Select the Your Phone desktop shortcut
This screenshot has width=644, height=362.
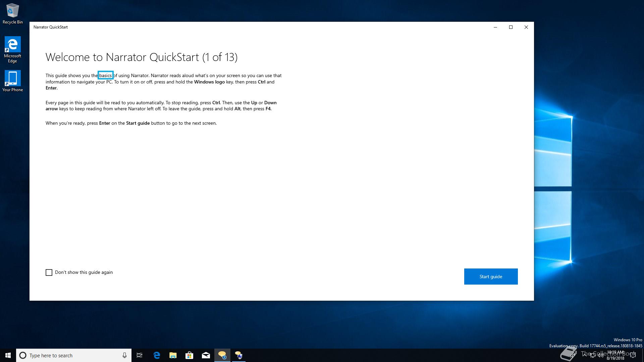click(x=13, y=81)
